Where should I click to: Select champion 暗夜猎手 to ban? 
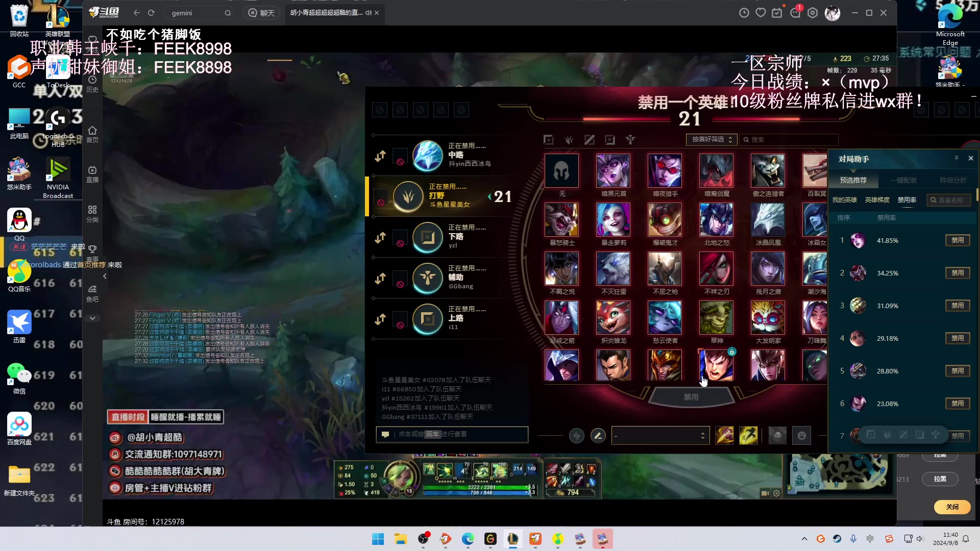click(x=665, y=171)
